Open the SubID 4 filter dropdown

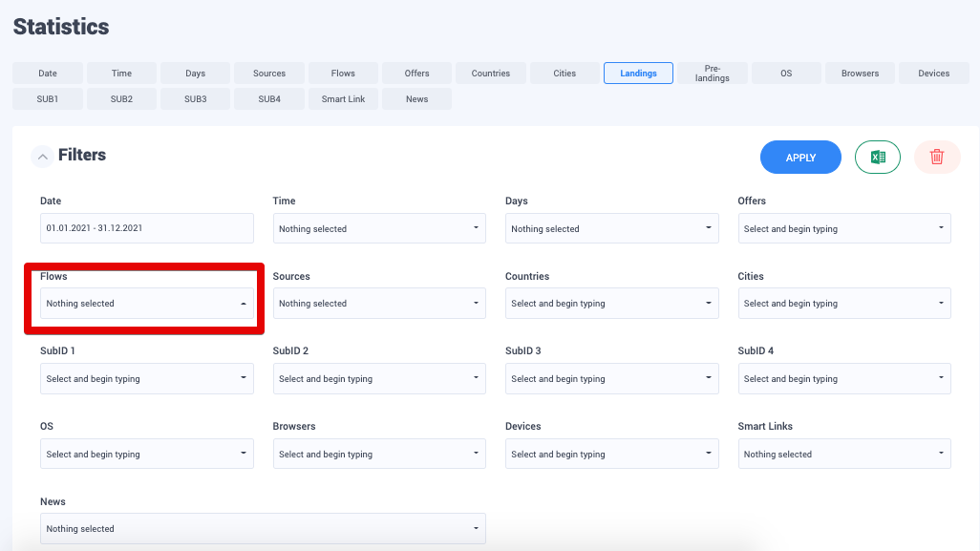843,379
